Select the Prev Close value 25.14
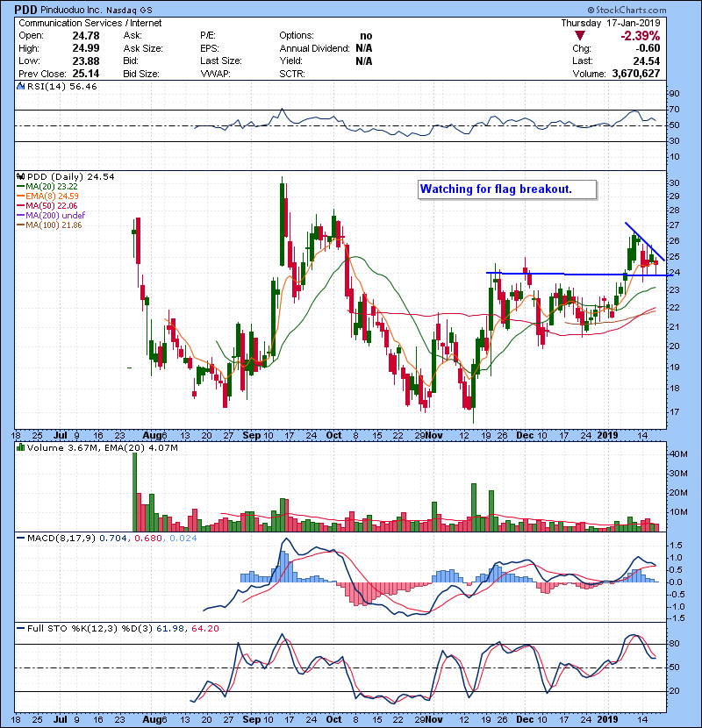 click(86, 74)
